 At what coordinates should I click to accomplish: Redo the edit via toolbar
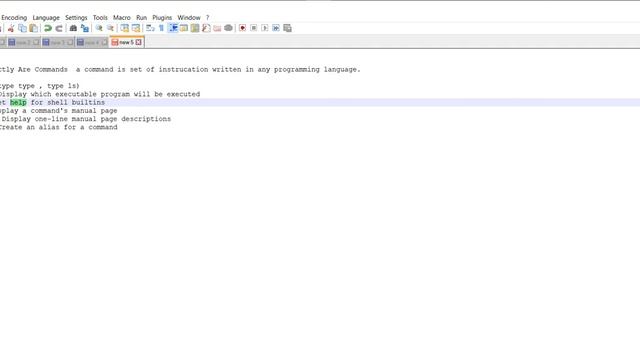(59, 28)
